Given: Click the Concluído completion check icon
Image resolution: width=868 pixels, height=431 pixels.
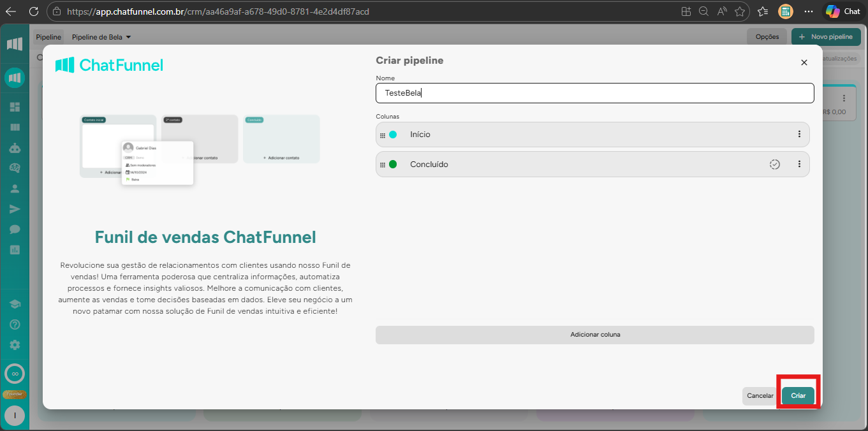Looking at the screenshot, I should (x=775, y=164).
